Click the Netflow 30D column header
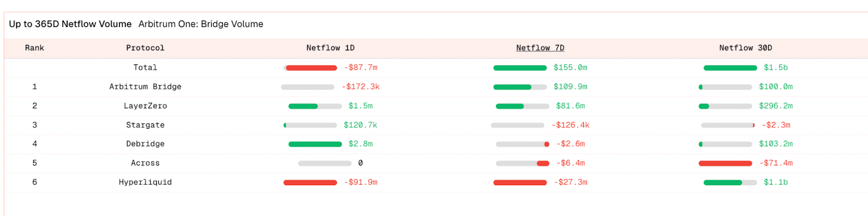This screenshot has height=216, width=868. [745, 48]
